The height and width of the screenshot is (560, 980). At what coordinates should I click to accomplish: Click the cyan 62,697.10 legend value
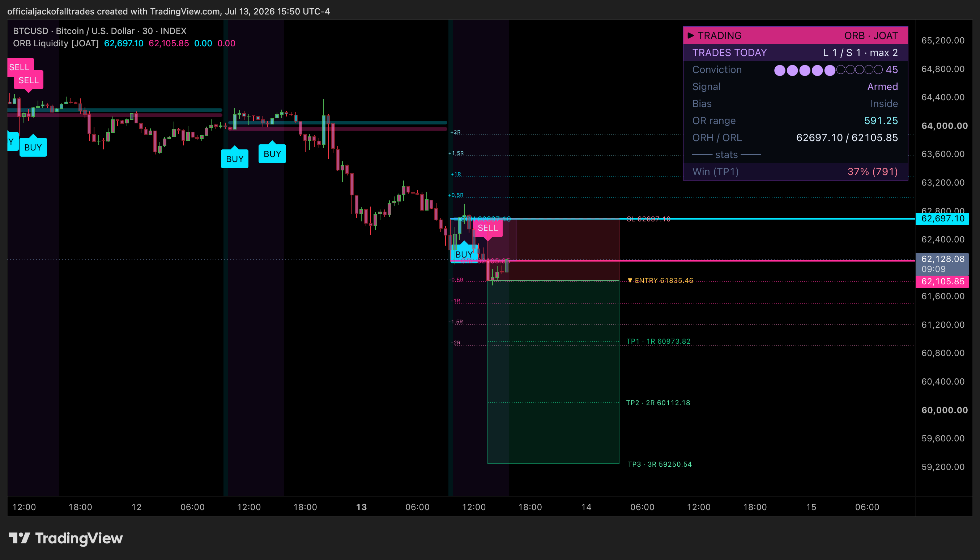click(124, 43)
